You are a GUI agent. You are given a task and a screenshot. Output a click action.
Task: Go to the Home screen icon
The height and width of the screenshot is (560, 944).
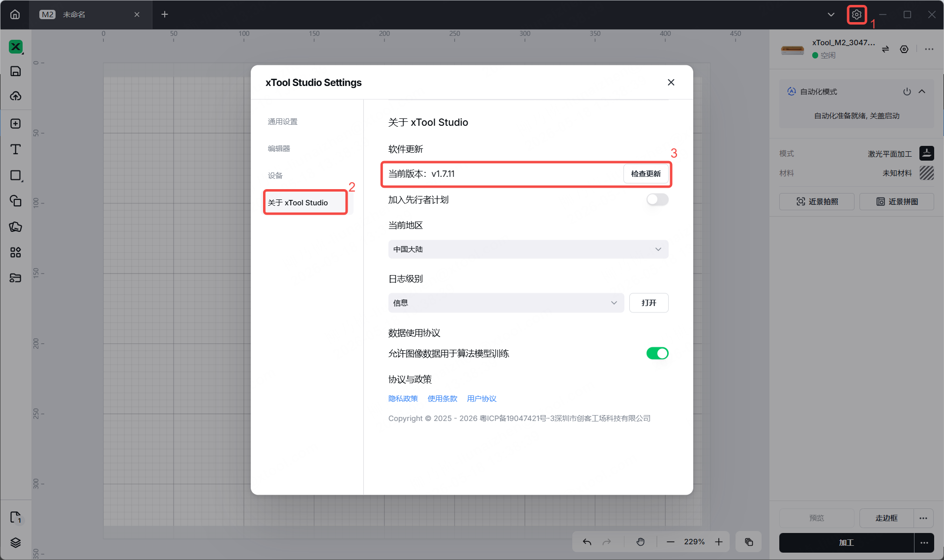tap(15, 14)
